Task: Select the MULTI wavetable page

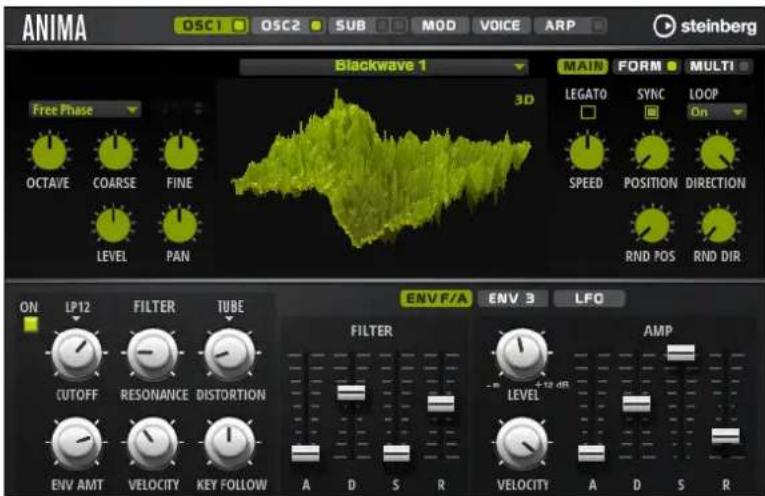Action: [x=718, y=66]
